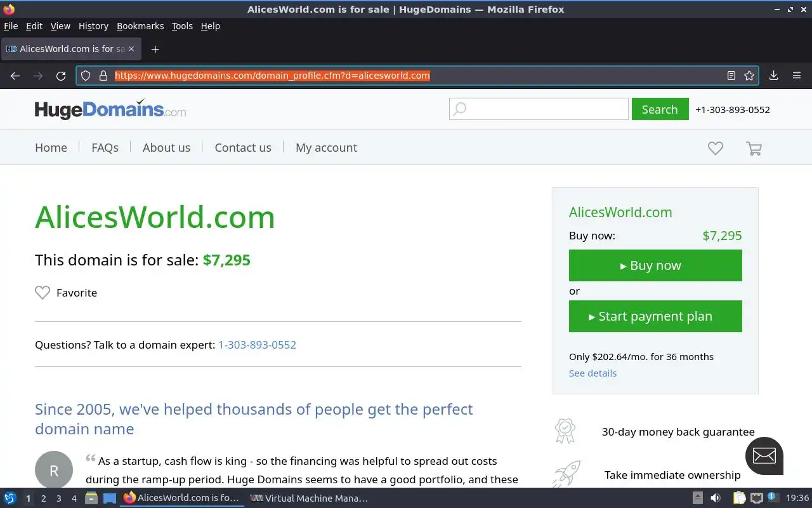Click the magnifier icon in search box
Screen dimensions: 812x508
[x=461, y=109]
